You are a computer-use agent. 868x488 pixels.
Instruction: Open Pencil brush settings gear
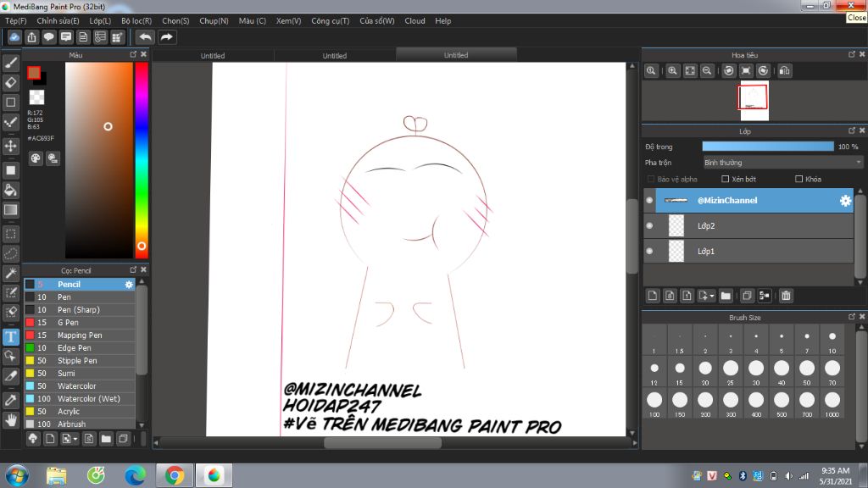(x=129, y=285)
